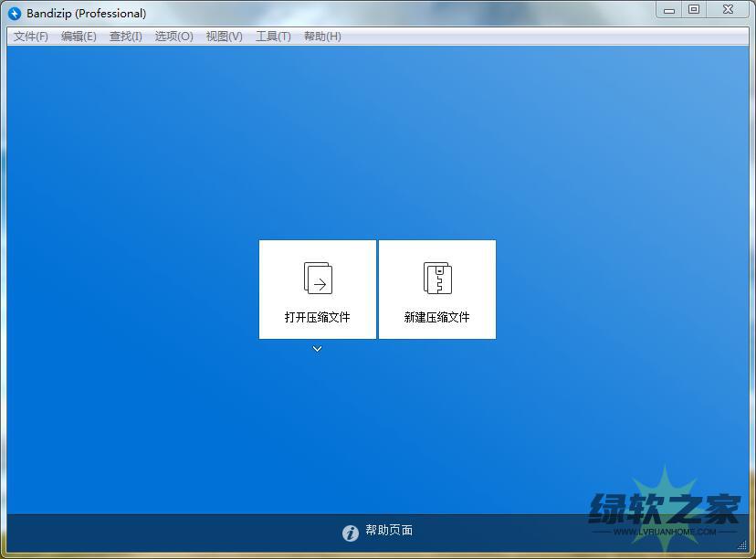Click the Bandizip logo in the title bar
756x559 pixels.
tap(15, 14)
